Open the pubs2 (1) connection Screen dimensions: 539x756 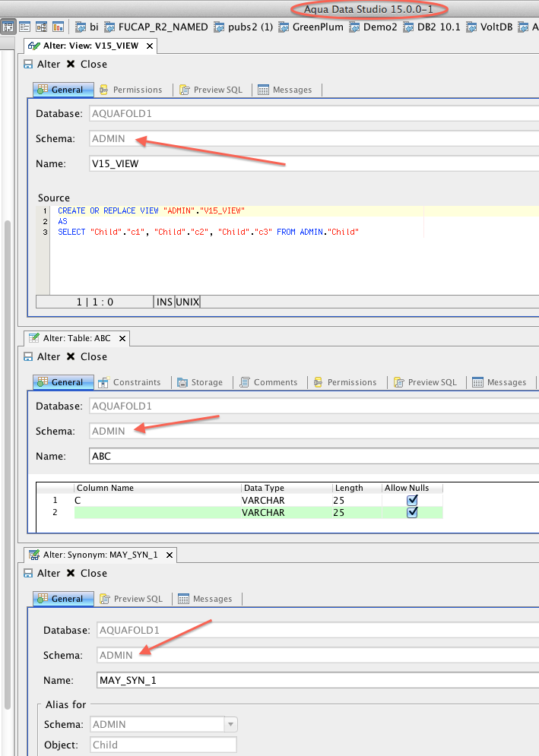click(243, 27)
